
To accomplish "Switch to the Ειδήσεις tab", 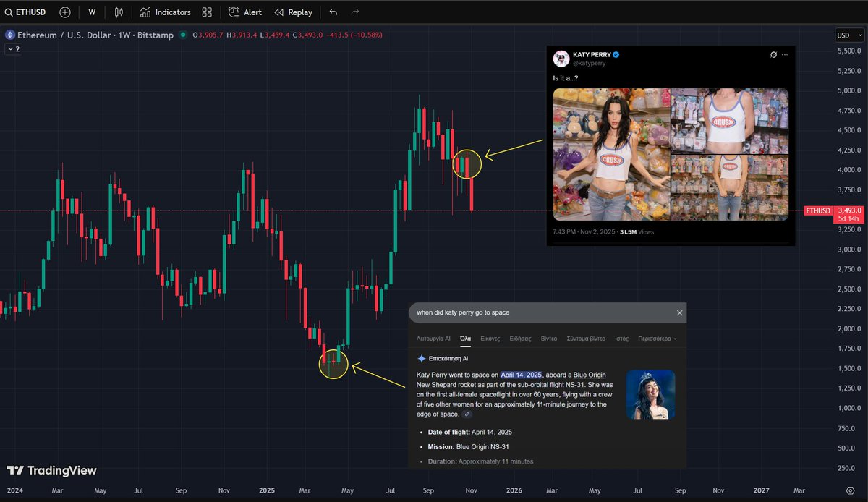I will (520, 339).
